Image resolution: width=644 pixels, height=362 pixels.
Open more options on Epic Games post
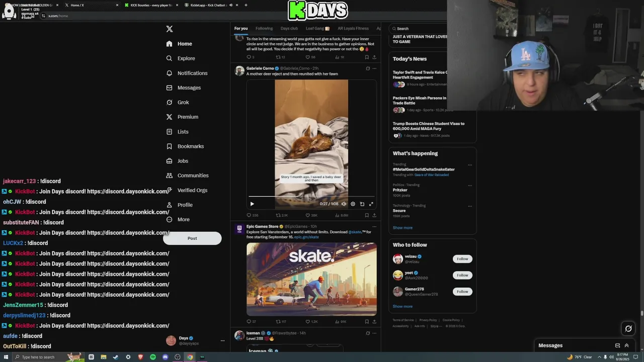(374, 227)
